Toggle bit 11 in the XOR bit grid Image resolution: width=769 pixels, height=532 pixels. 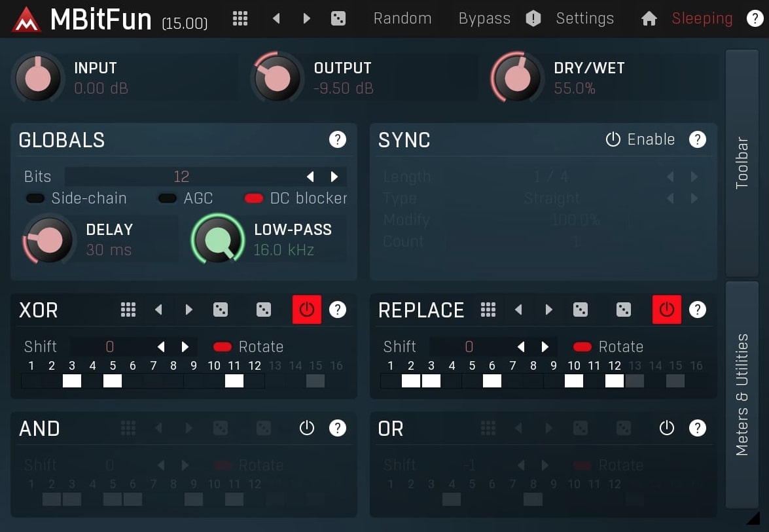(x=234, y=381)
